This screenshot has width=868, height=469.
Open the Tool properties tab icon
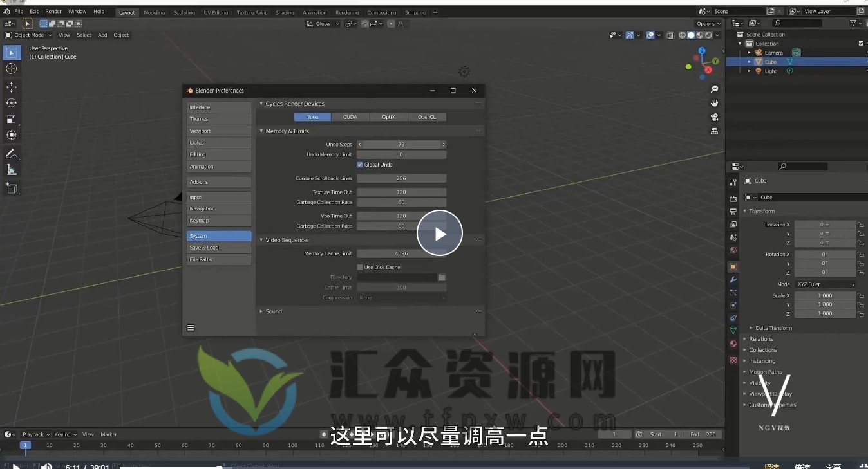tap(733, 183)
